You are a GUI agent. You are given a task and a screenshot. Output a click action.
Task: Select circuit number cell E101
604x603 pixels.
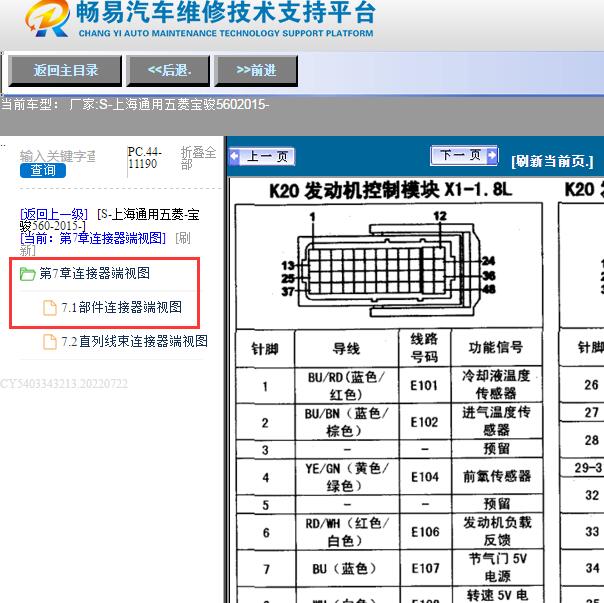[x=424, y=386]
